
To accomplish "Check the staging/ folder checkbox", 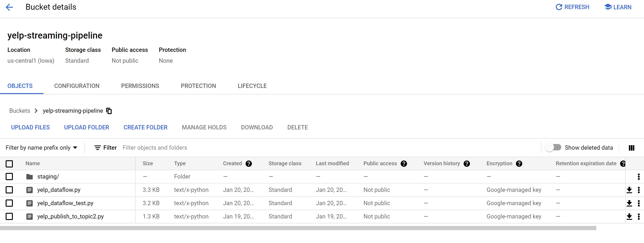I will pyautogui.click(x=9, y=177).
